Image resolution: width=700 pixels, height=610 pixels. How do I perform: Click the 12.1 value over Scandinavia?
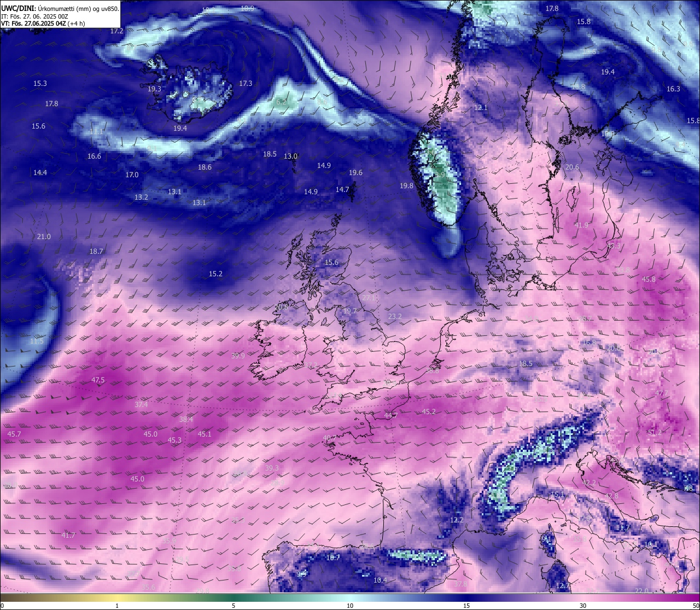[481, 108]
